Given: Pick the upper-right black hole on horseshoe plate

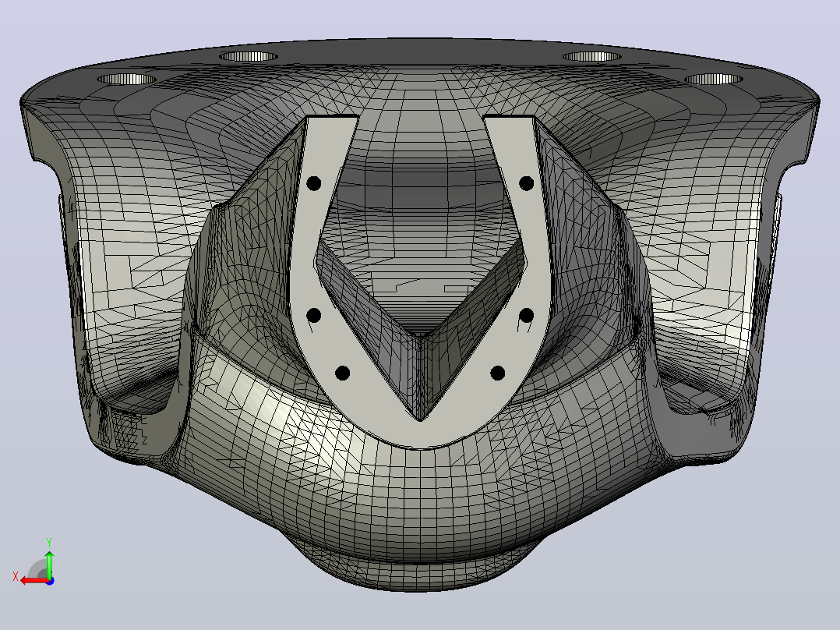Looking at the screenshot, I should coord(527,183).
